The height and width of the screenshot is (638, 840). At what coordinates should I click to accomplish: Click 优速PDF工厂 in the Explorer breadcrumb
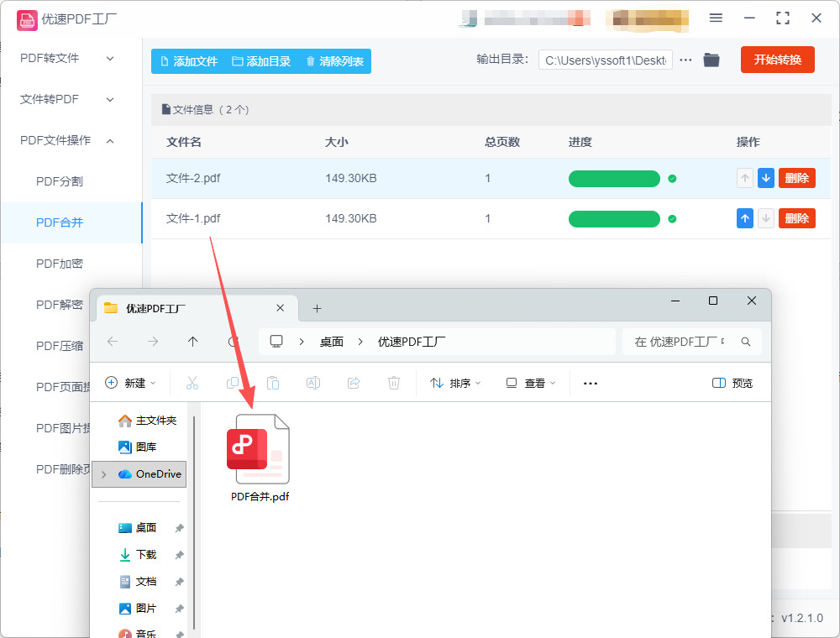(412, 342)
